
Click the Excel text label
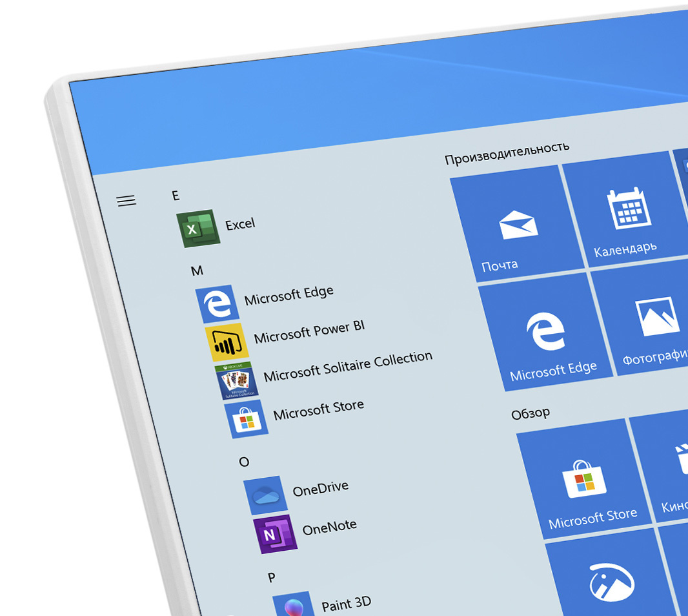(240, 224)
